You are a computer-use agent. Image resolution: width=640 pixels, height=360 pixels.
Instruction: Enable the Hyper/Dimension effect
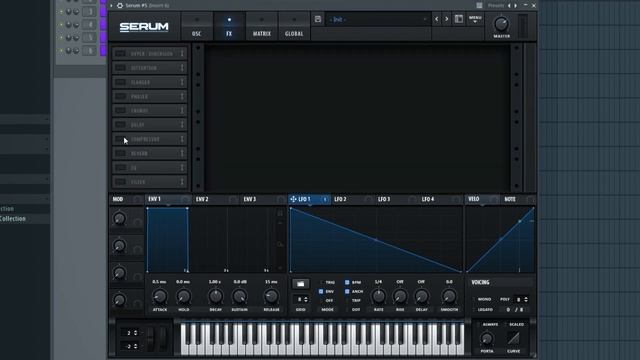pyautogui.click(x=120, y=53)
